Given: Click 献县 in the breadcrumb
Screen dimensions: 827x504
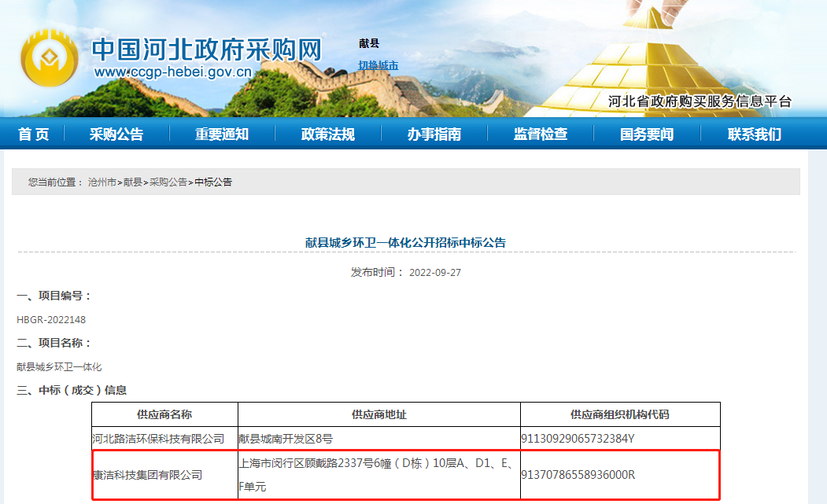Looking at the screenshot, I should click(x=133, y=182).
